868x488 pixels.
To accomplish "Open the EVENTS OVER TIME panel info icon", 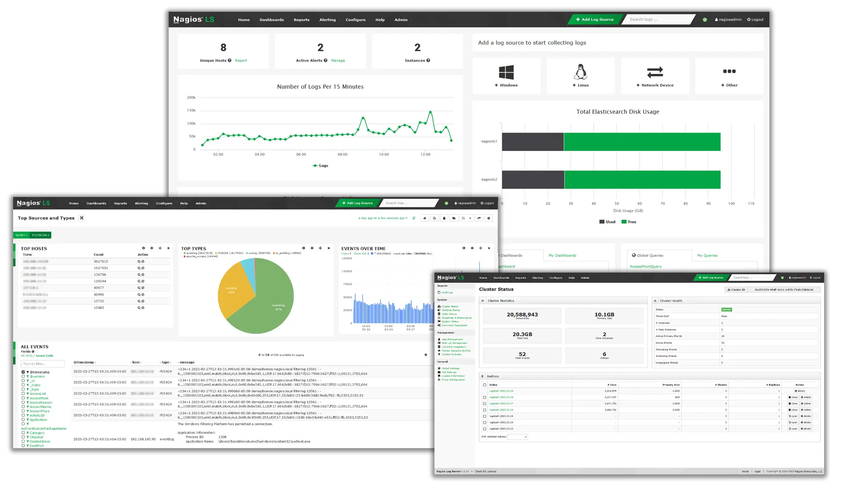I will (x=464, y=248).
